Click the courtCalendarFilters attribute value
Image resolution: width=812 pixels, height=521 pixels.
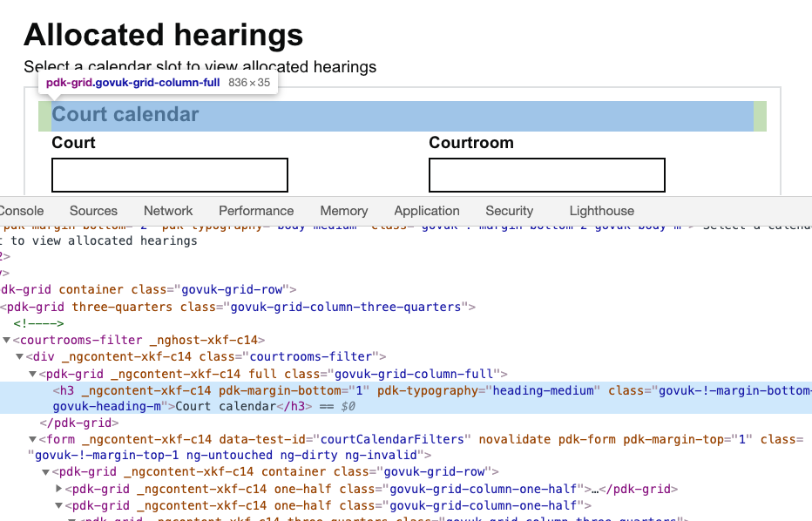pyautogui.click(x=392, y=440)
